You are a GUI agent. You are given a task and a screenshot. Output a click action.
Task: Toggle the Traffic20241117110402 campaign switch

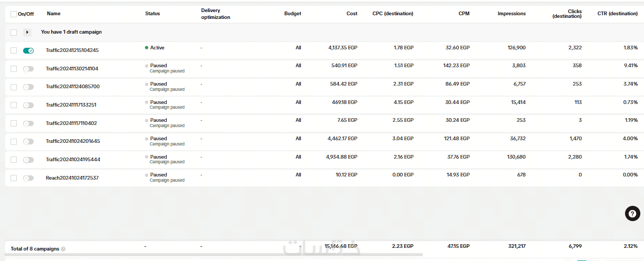[x=28, y=123]
